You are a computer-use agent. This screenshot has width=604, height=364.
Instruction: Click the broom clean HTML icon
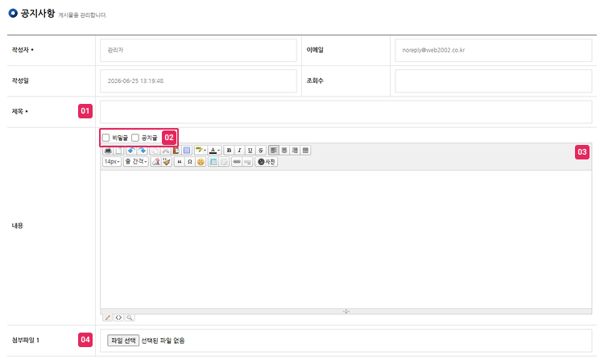tap(167, 162)
